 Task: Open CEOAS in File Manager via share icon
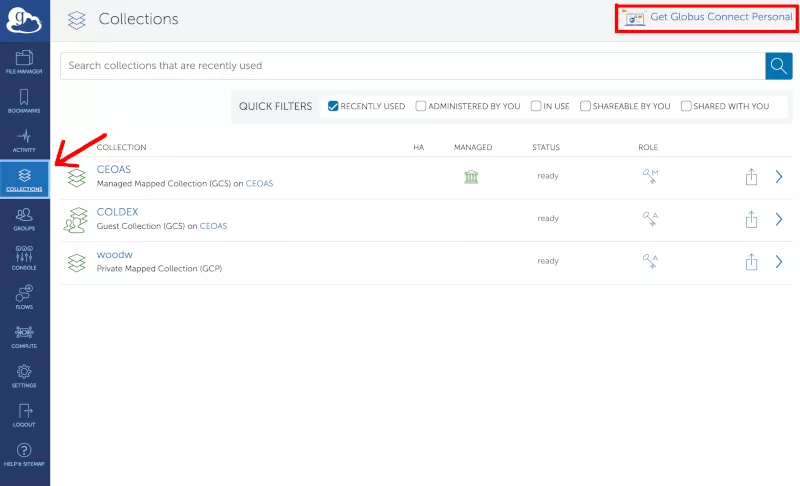tap(751, 176)
